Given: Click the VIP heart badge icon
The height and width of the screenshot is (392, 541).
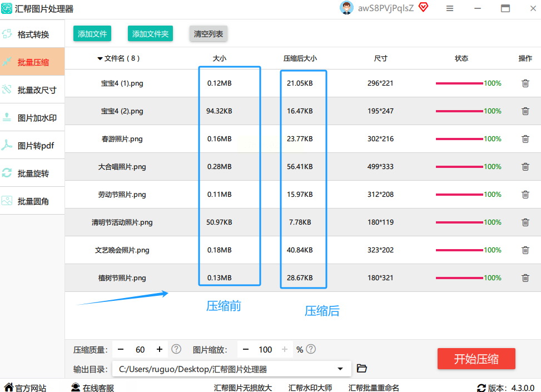Looking at the screenshot, I should 423,7.
